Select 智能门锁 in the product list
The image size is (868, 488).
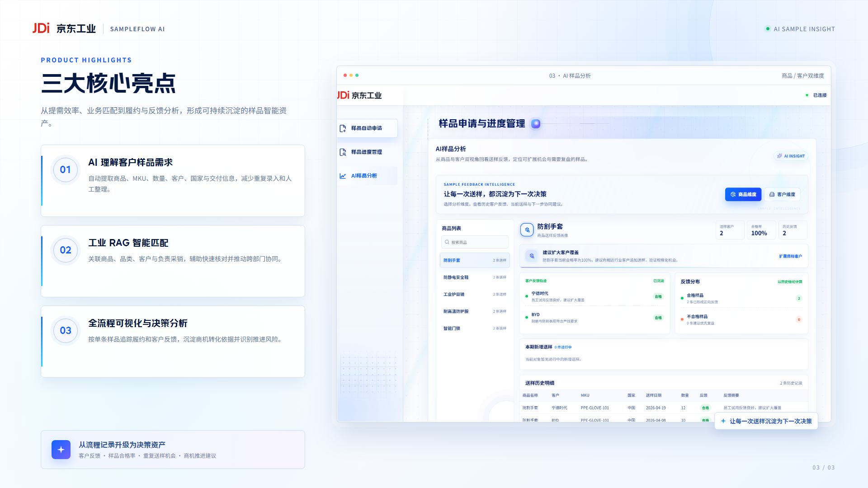coord(475,328)
